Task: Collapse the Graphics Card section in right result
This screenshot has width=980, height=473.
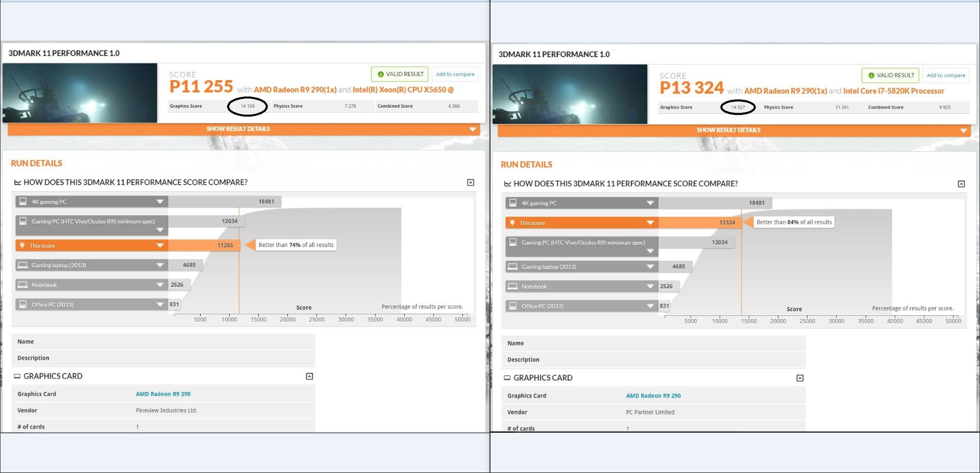Action: (x=800, y=378)
